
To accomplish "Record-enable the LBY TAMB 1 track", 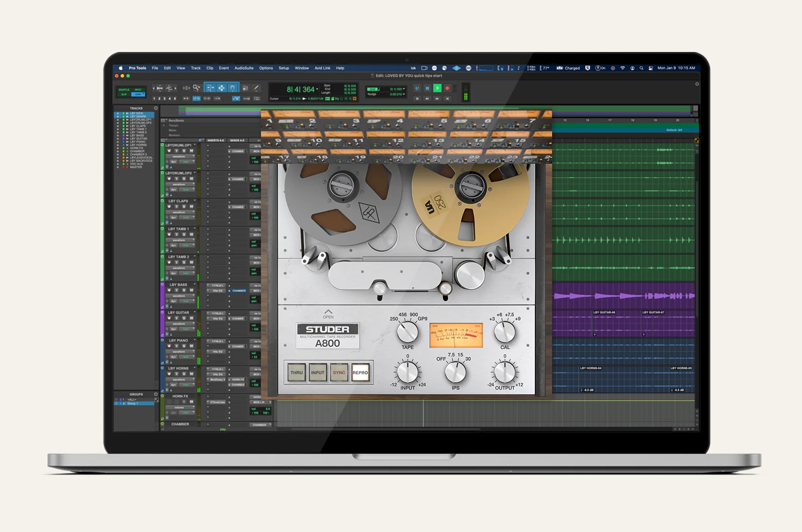I will click(x=169, y=235).
